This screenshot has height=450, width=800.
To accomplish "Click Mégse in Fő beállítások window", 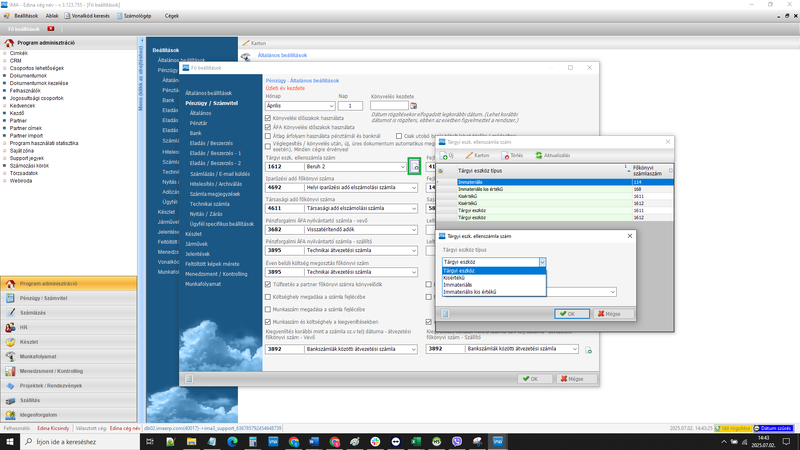I will pyautogui.click(x=569, y=379).
